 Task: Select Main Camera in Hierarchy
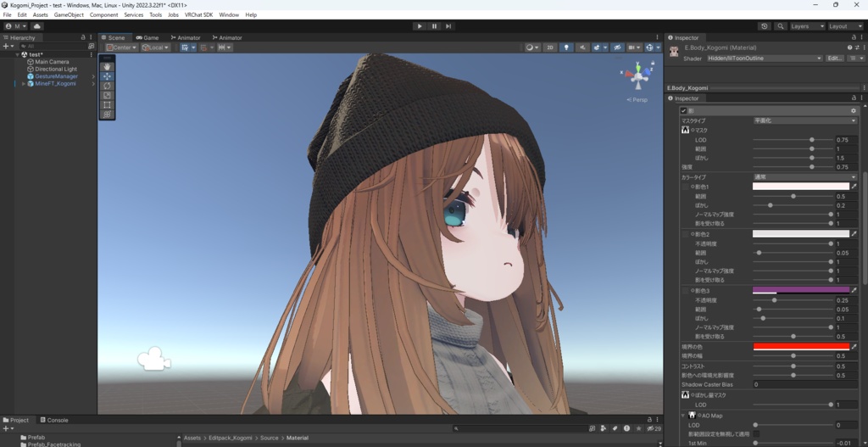52,62
